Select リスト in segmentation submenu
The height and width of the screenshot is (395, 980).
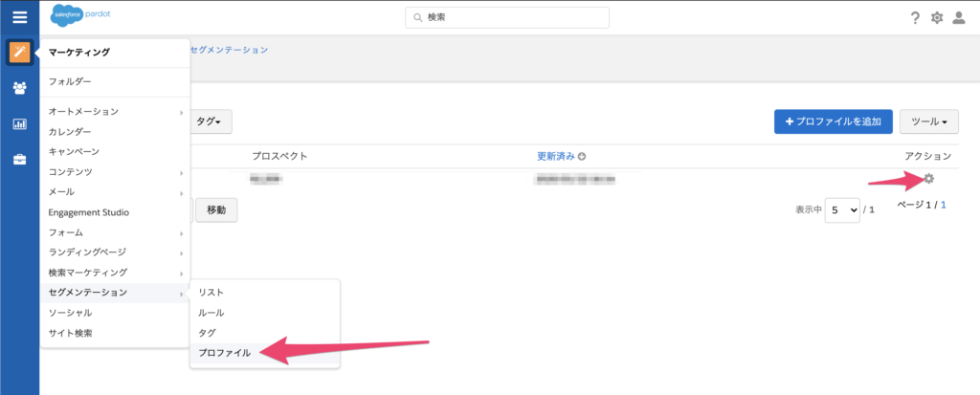[x=212, y=292]
